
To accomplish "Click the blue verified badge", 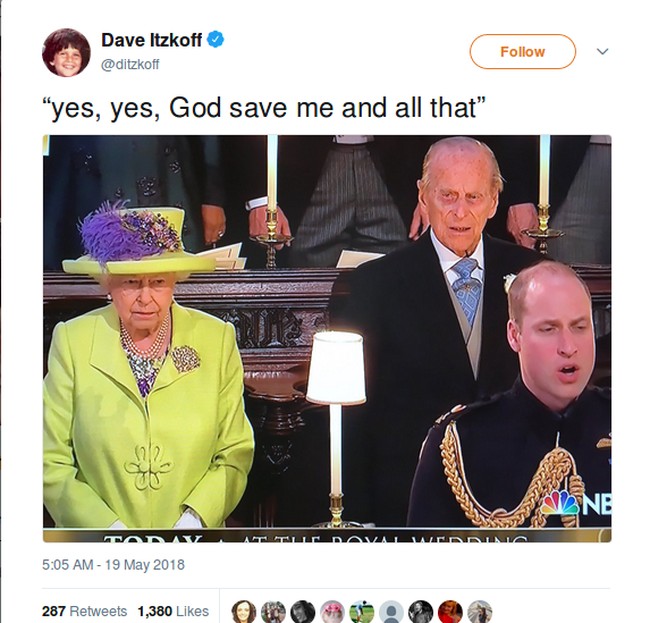I will 216,40.
